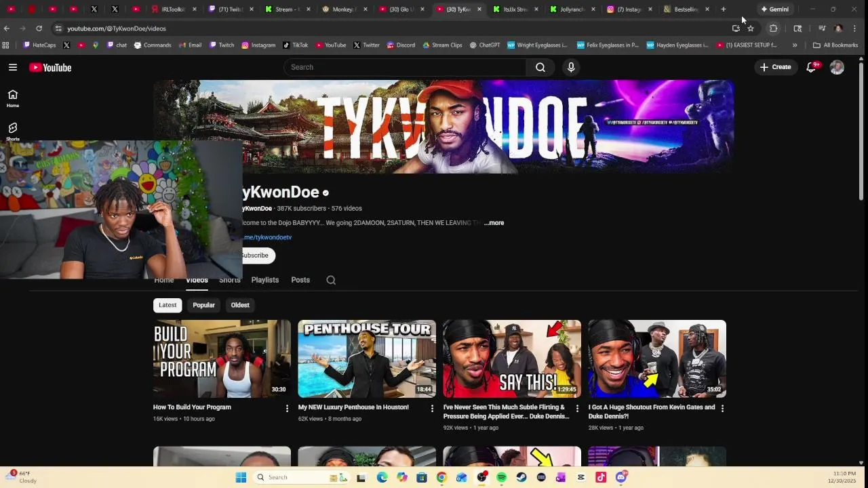Open How To Build Your Program title
Viewport: 868px width, 488px height.
coord(192,407)
